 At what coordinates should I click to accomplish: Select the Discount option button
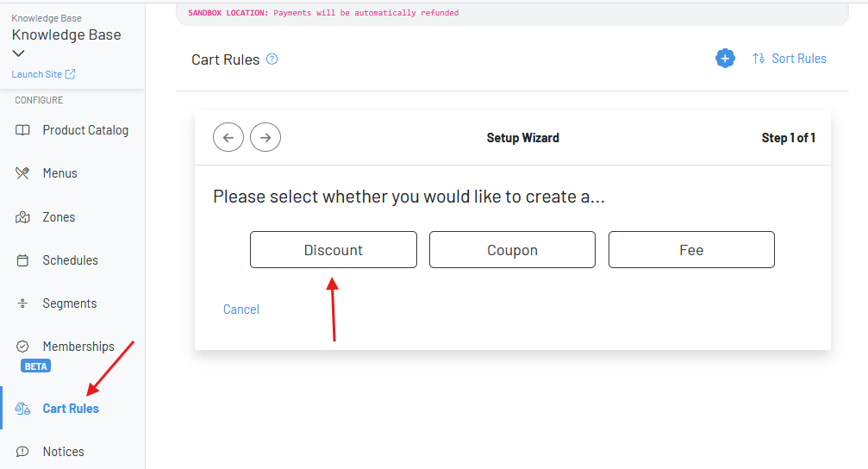coord(334,250)
